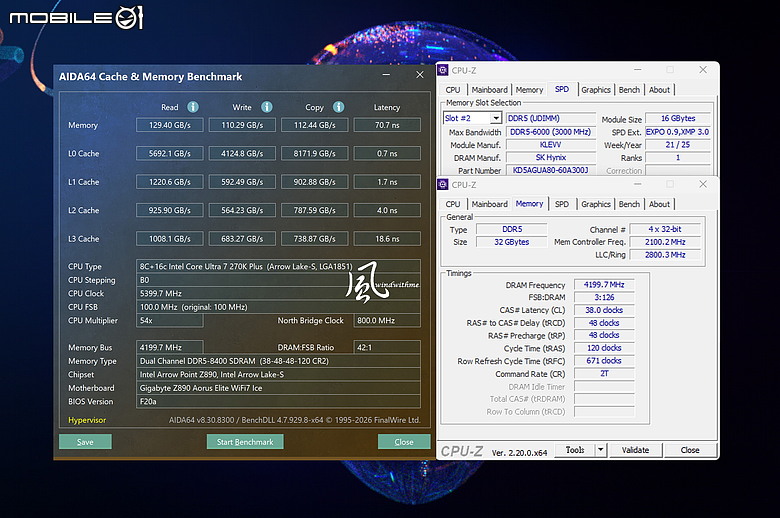Click the CPU Clock value 5399.7 MHz

(x=278, y=294)
